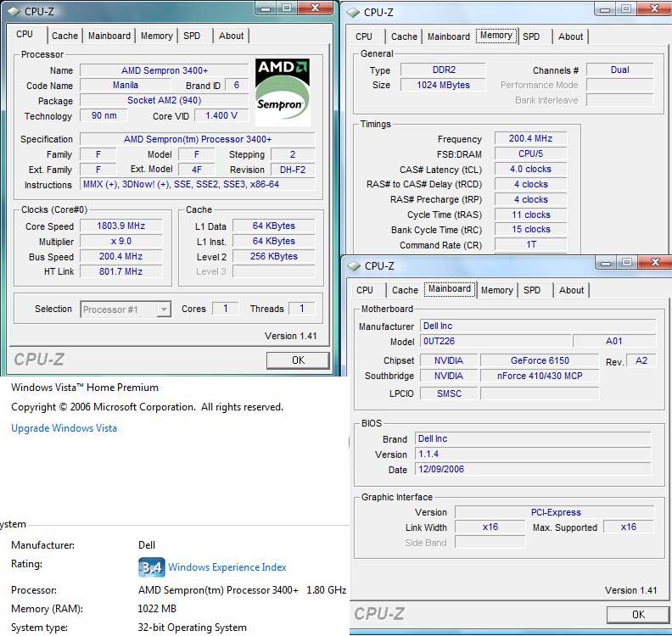Click the Link Width value x16
The height and width of the screenshot is (636, 672).
pos(490,527)
